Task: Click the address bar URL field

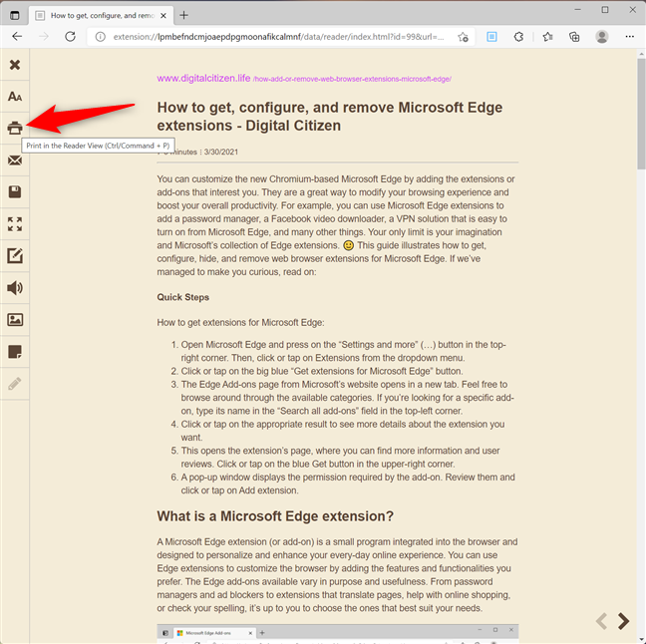Action: pyautogui.click(x=279, y=37)
